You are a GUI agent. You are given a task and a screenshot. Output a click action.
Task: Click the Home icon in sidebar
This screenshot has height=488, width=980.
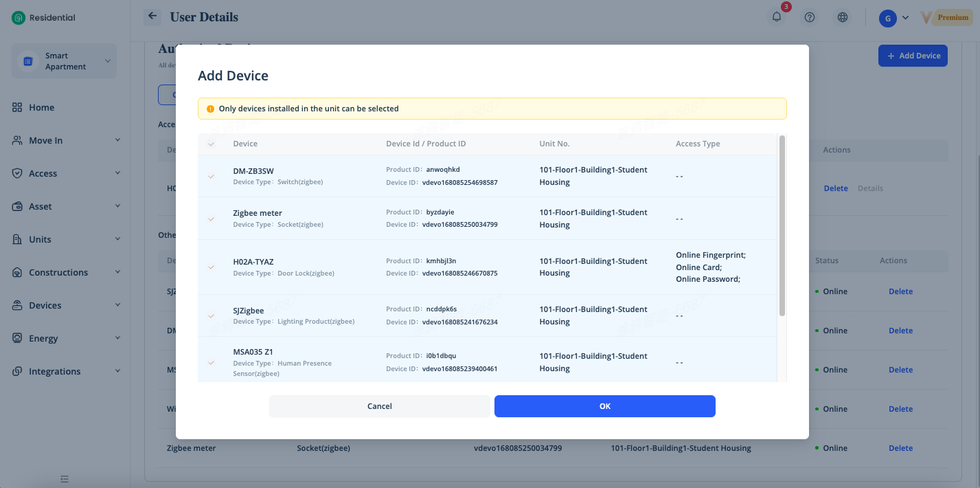click(x=18, y=107)
